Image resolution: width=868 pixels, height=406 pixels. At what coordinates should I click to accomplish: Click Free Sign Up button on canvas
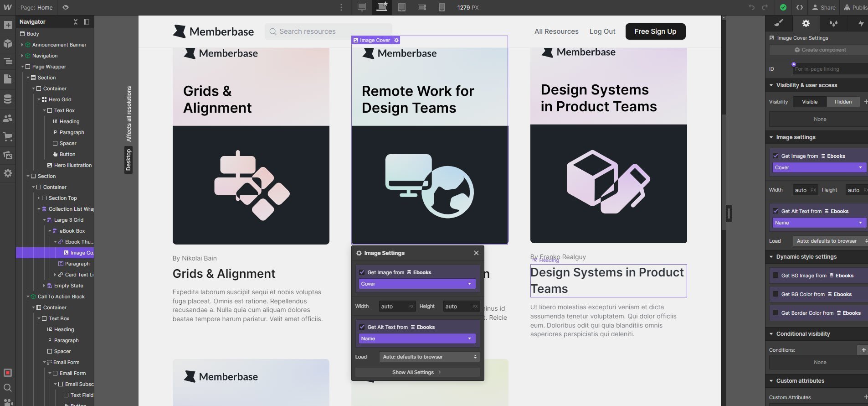(655, 31)
